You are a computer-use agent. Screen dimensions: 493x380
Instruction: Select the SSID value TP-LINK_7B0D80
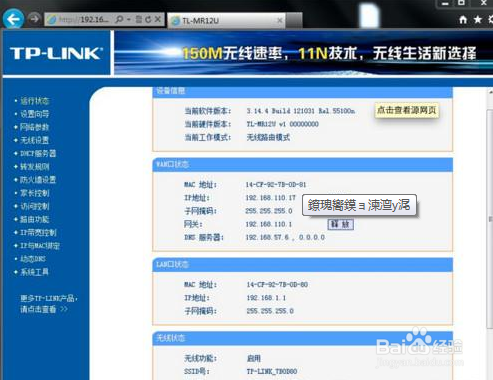(272, 371)
